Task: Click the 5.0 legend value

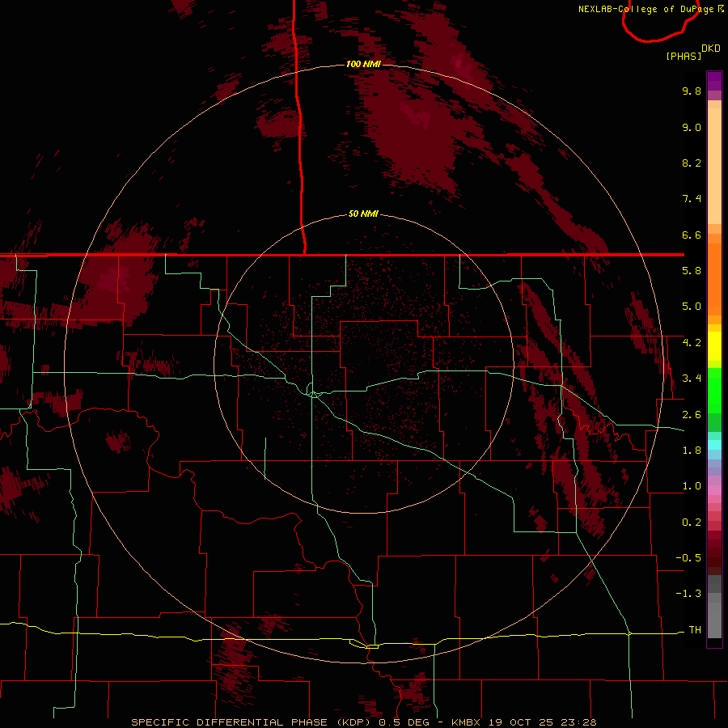Action: (692, 307)
